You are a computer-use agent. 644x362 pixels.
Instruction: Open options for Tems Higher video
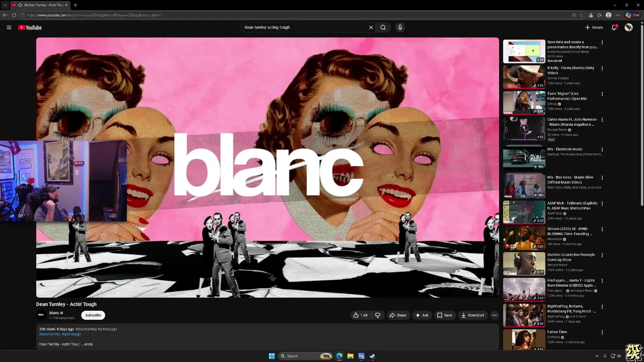click(x=602, y=94)
